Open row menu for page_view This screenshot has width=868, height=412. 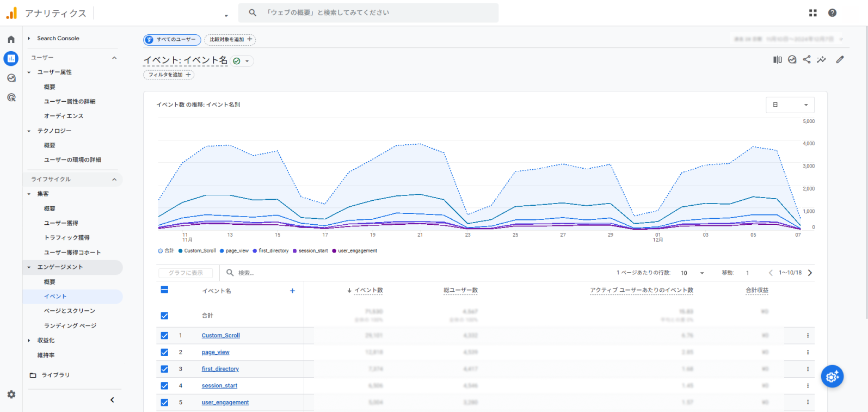coord(808,352)
